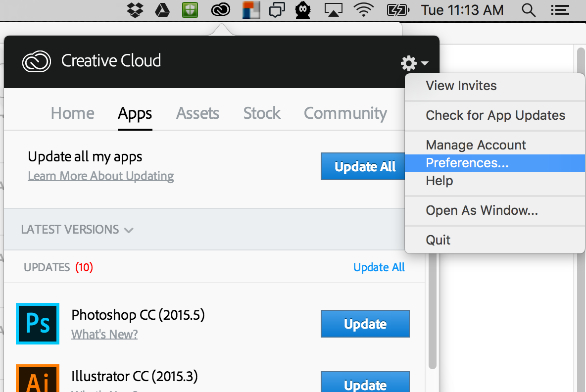Image resolution: width=586 pixels, height=392 pixels.
Task: Open the Assets tab
Action: pyautogui.click(x=197, y=113)
